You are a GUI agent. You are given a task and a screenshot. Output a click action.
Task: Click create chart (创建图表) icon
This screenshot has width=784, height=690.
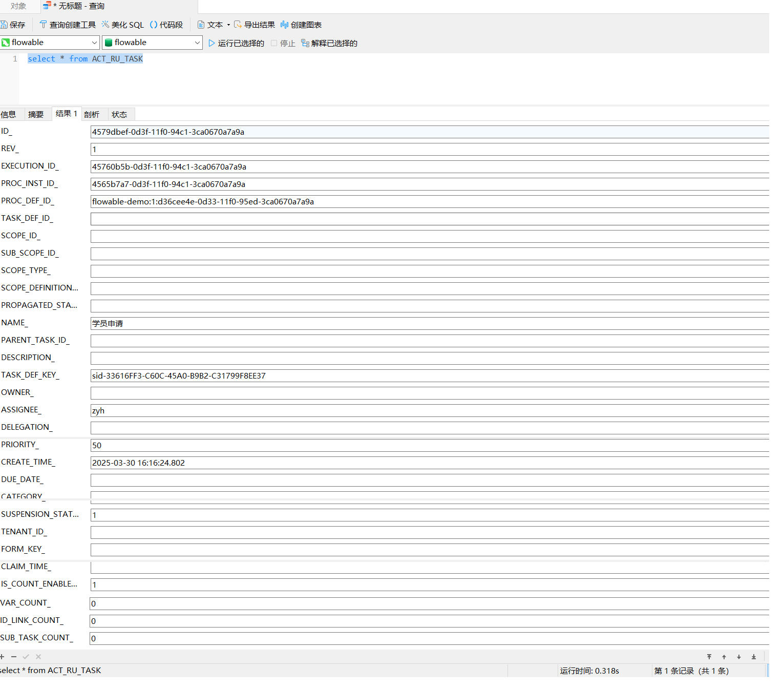pyautogui.click(x=284, y=25)
